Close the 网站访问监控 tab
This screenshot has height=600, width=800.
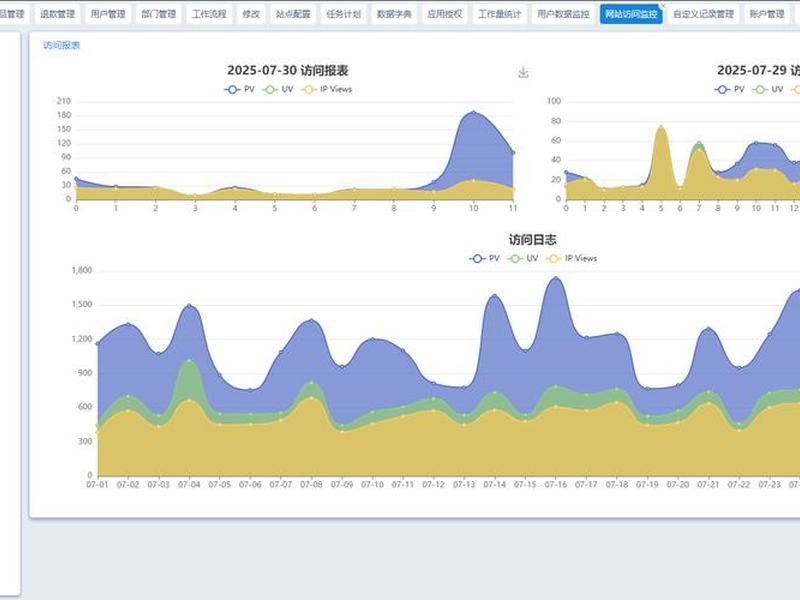[662, 6]
